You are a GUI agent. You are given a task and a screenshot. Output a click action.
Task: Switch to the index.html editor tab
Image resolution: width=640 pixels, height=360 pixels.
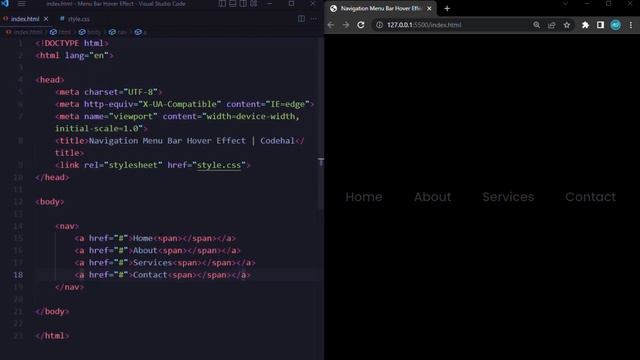click(25, 19)
